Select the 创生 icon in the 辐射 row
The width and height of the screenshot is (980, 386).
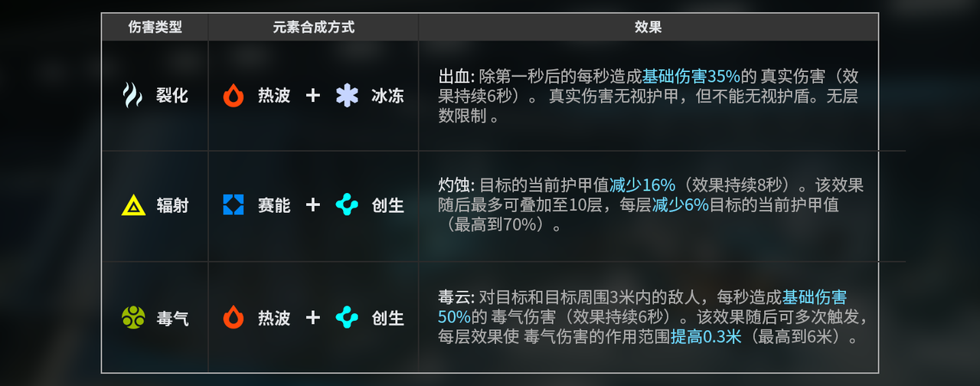click(347, 205)
